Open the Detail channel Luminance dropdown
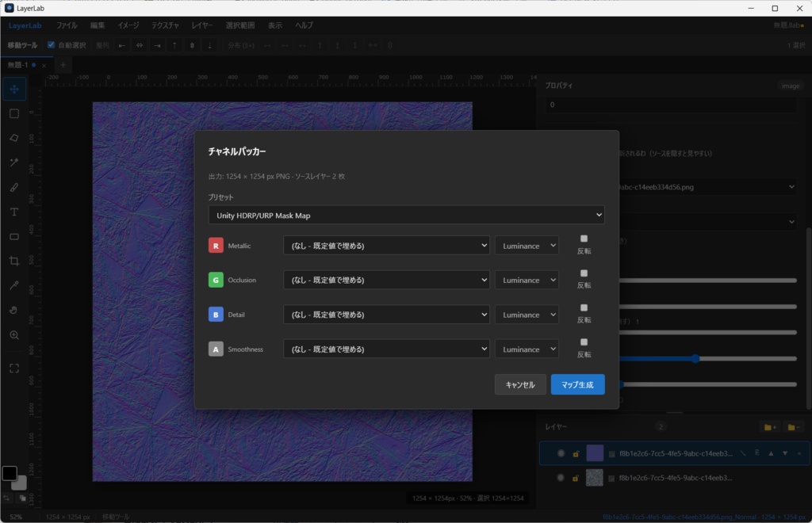Image resolution: width=812 pixels, height=523 pixels. pyautogui.click(x=527, y=315)
